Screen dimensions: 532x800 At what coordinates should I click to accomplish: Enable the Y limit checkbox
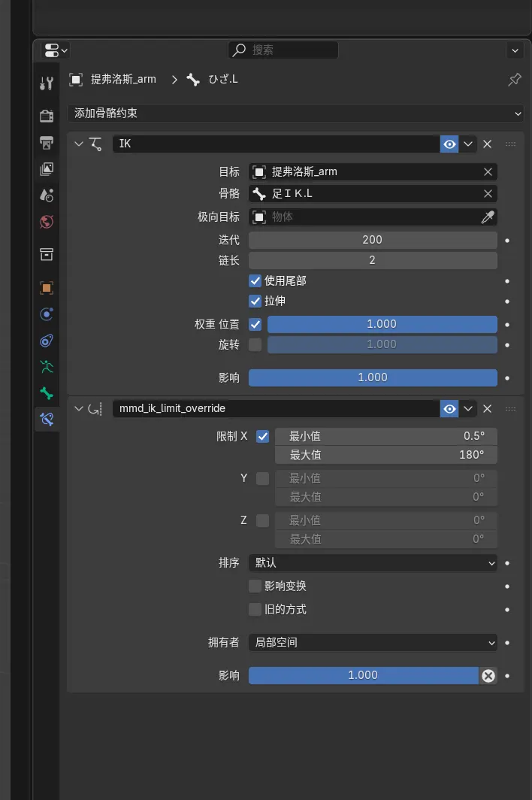[263, 478]
